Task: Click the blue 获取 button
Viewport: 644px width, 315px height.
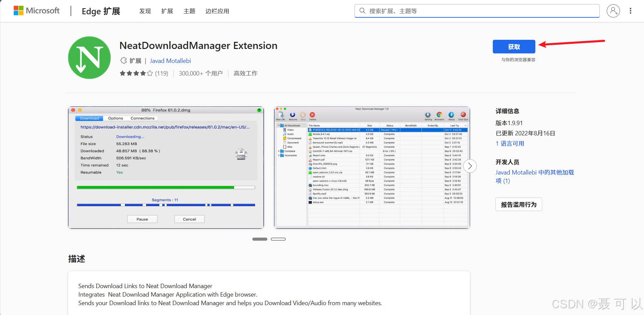Action: (x=514, y=47)
